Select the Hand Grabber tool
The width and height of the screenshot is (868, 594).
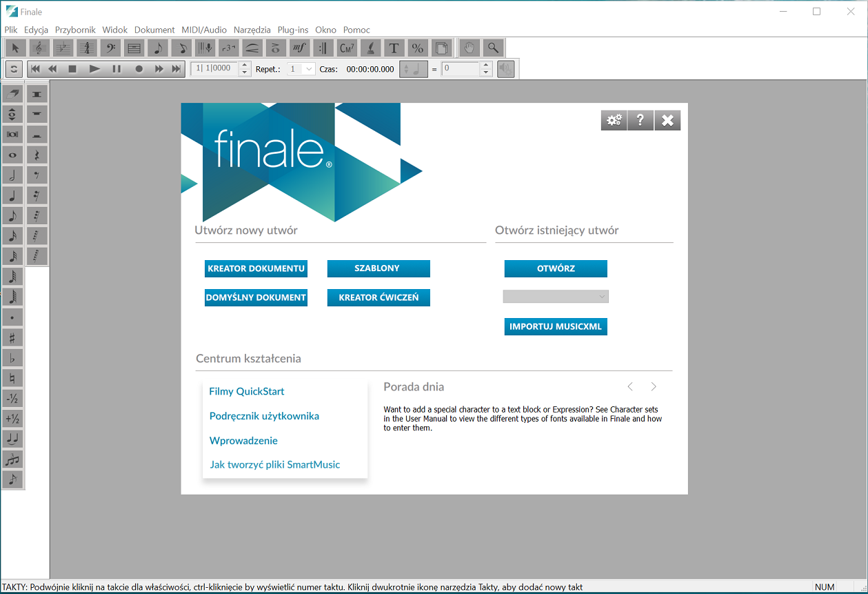470,48
